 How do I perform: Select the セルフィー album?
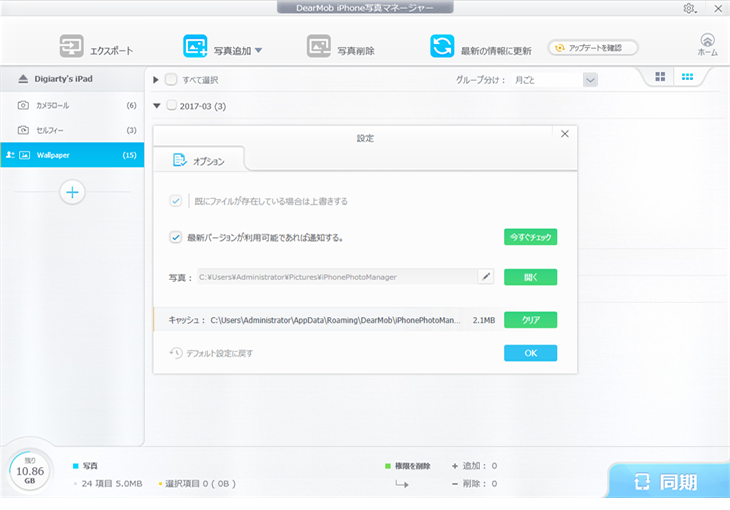tap(72, 130)
